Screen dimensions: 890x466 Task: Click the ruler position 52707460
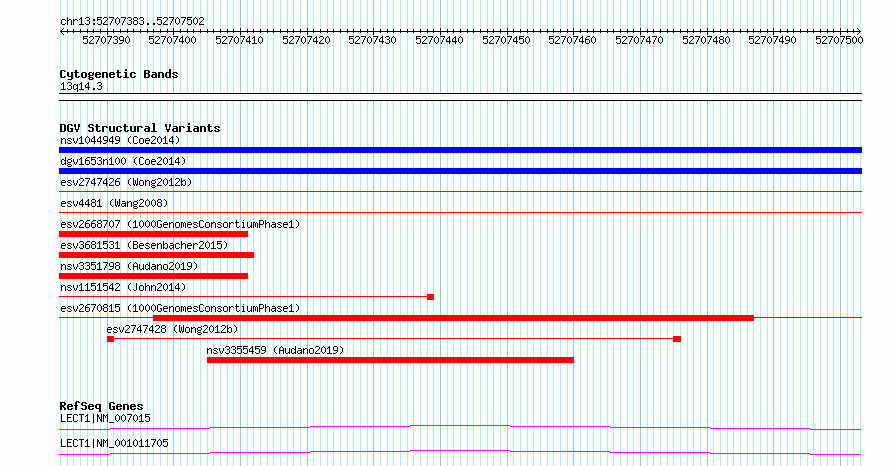pos(573,40)
